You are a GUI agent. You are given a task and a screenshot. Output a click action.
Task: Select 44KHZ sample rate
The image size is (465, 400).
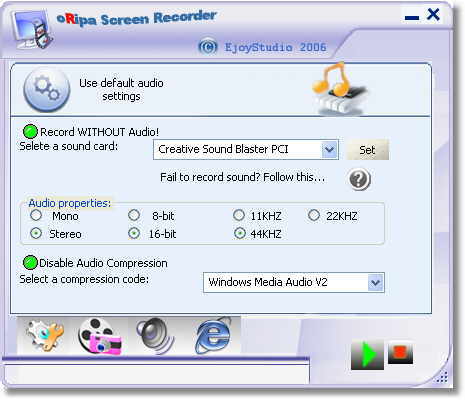[x=240, y=233]
